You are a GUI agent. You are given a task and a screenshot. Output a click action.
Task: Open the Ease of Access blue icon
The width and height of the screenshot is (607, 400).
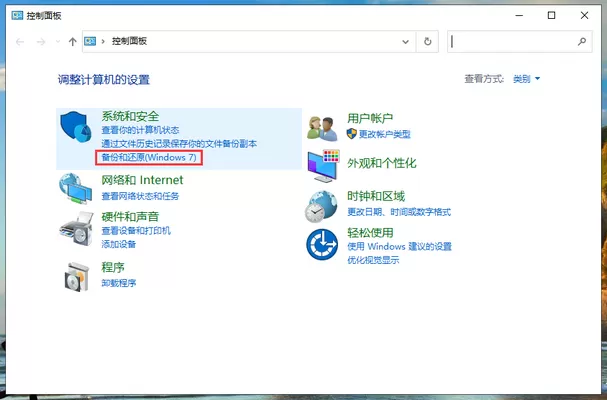click(322, 245)
